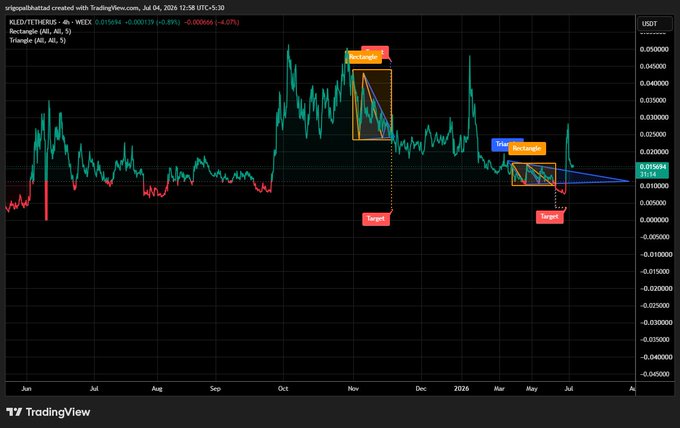
Task: Click the 0.045000 price axis label
Action: 654,66
